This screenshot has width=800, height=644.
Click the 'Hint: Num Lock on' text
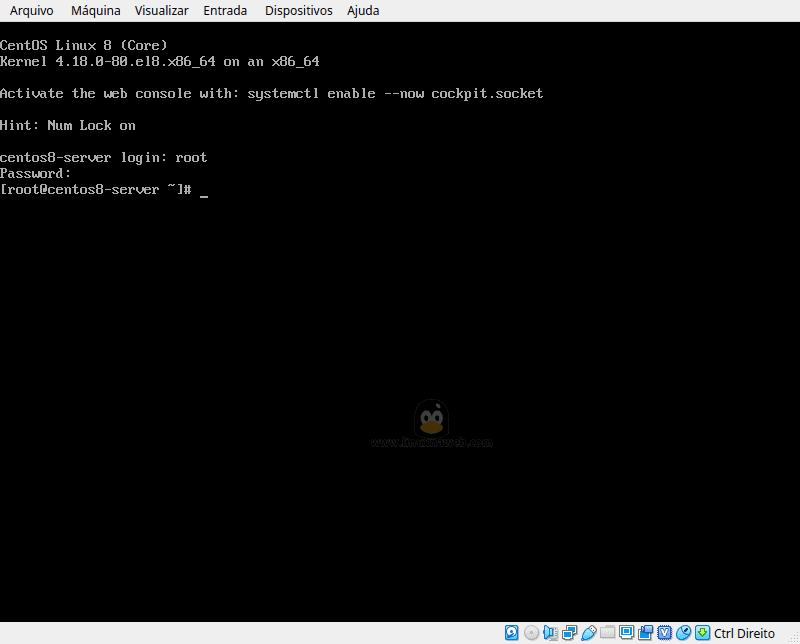pyautogui.click(x=68, y=126)
